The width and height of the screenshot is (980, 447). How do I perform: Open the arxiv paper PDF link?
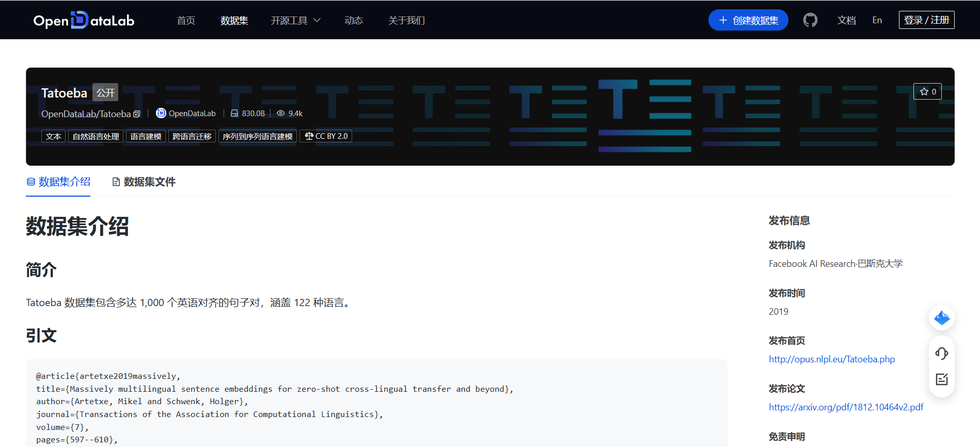point(846,407)
